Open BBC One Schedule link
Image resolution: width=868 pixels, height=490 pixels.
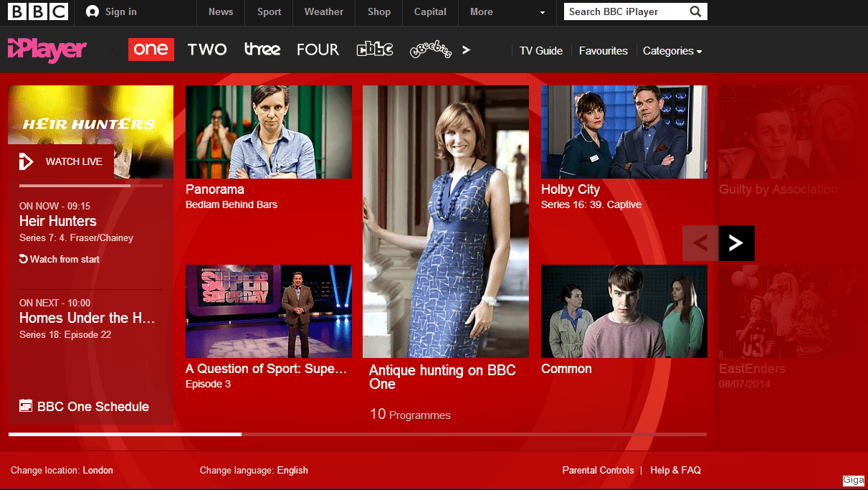click(x=93, y=406)
